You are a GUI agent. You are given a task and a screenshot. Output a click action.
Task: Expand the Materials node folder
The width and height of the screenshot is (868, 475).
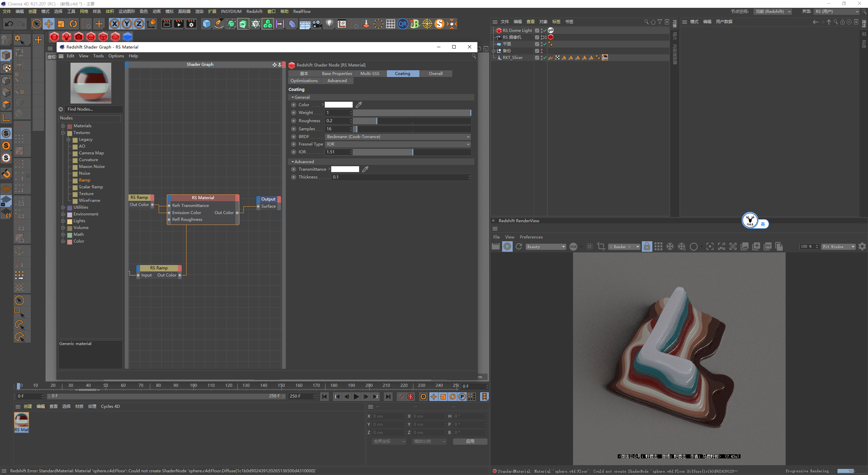63,126
